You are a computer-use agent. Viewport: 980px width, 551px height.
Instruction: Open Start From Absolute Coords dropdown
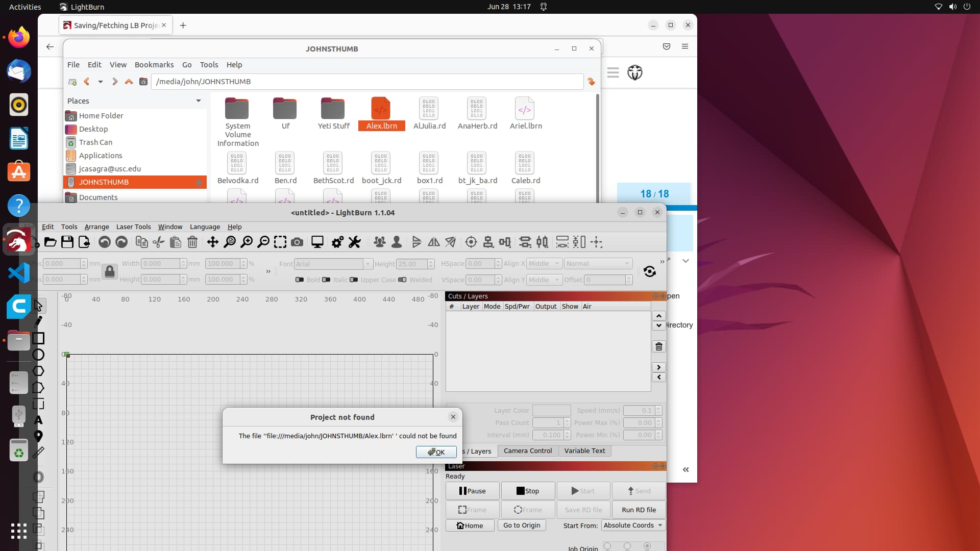(x=633, y=525)
